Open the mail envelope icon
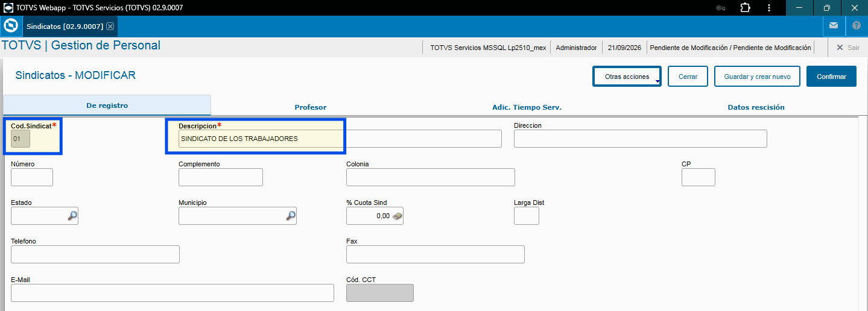The image size is (868, 311). (834, 26)
